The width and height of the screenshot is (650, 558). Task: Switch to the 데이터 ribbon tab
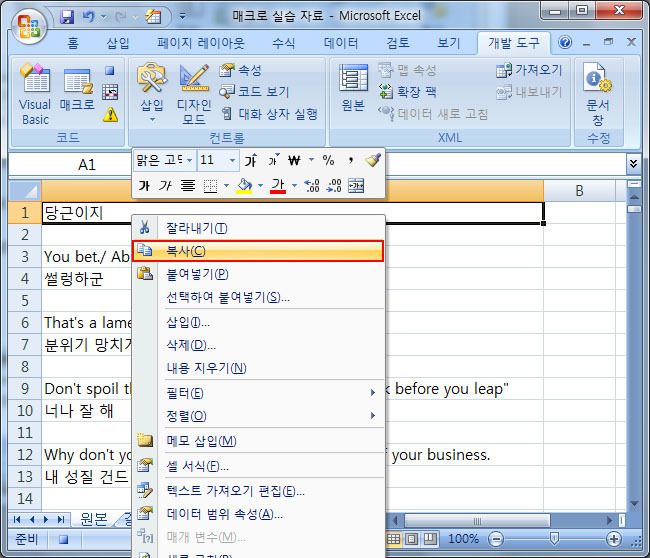[341, 43]
